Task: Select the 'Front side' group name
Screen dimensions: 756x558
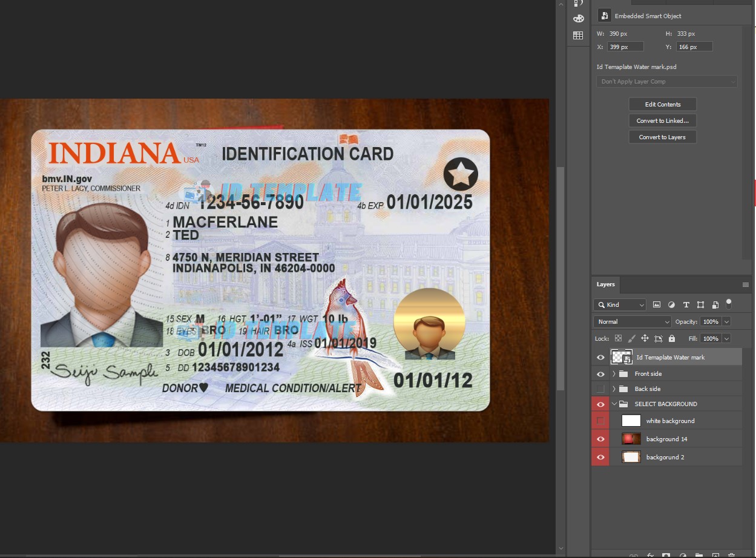Action: point(648,374)
